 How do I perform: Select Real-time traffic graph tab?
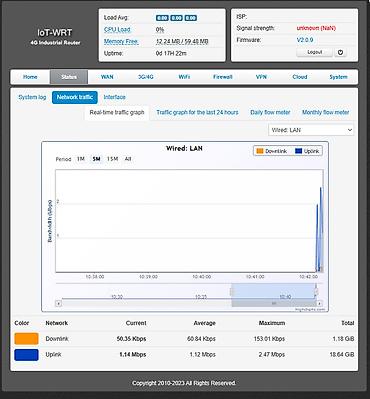(117, 112)
